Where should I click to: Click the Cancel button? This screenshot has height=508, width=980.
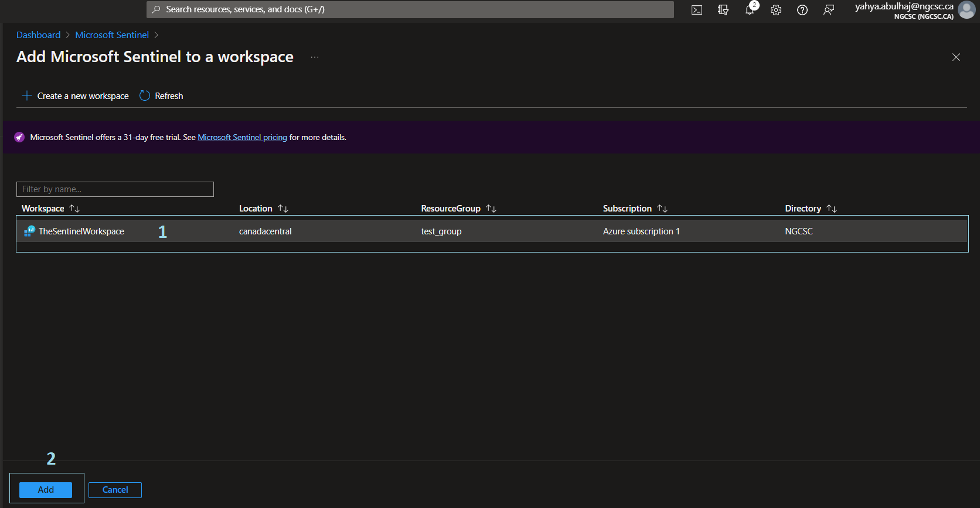click(115, 490)
